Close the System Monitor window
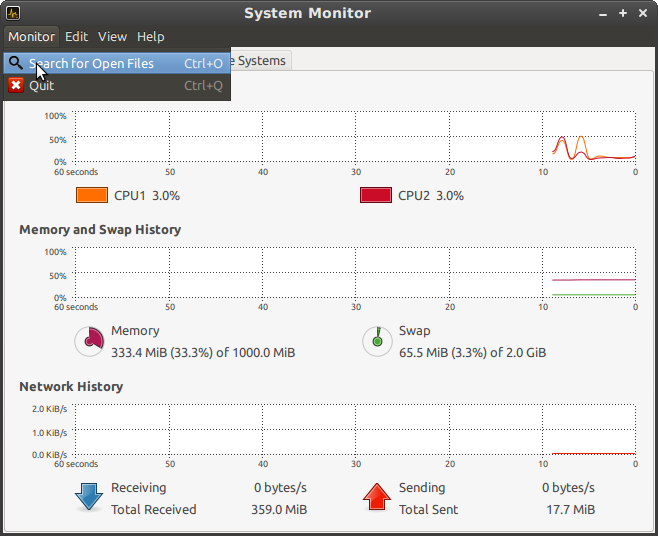 tap(643, 13)
